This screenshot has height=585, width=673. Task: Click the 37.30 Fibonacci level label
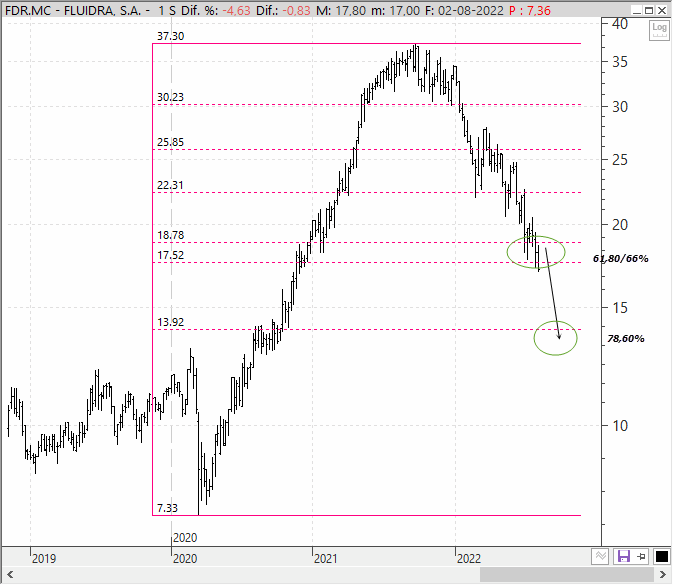tap(170, 36)
